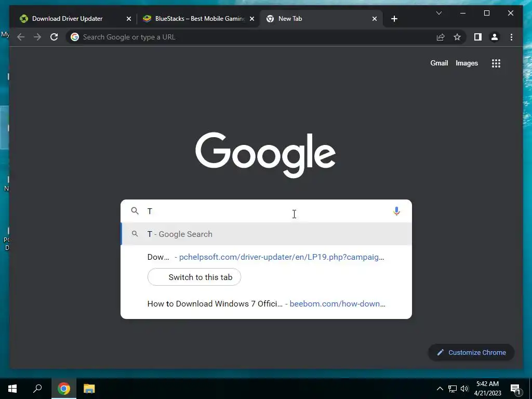Click the browser back arrow
The width and height of the screenshot is (532, 399).
pyautogui.click(x=21, y=37)
